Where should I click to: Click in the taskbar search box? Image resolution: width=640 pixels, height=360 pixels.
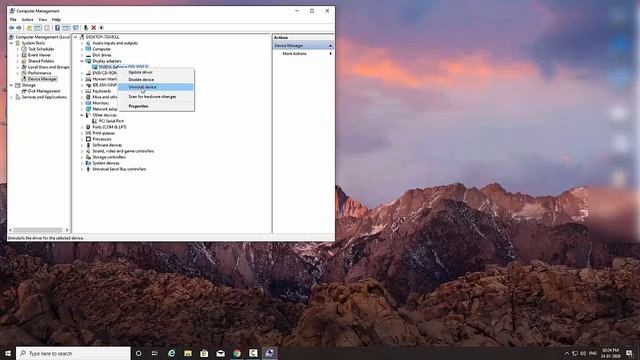pyautogui.click(x=73, y=353)
